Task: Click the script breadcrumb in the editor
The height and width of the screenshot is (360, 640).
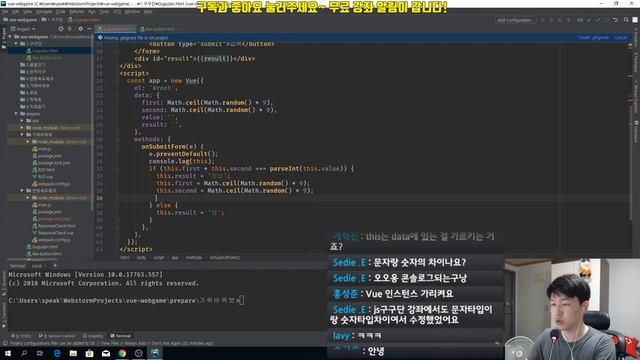Action: (x=158, y=258)
